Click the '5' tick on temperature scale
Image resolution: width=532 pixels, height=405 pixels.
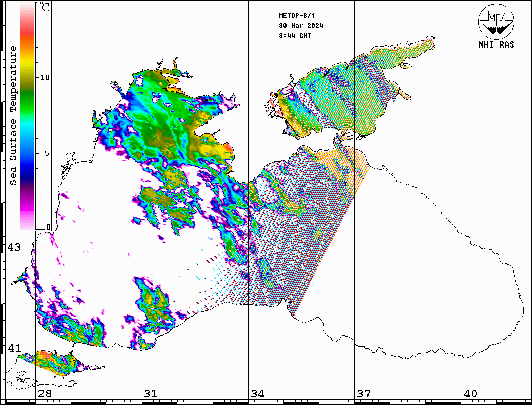coord(47,153)
